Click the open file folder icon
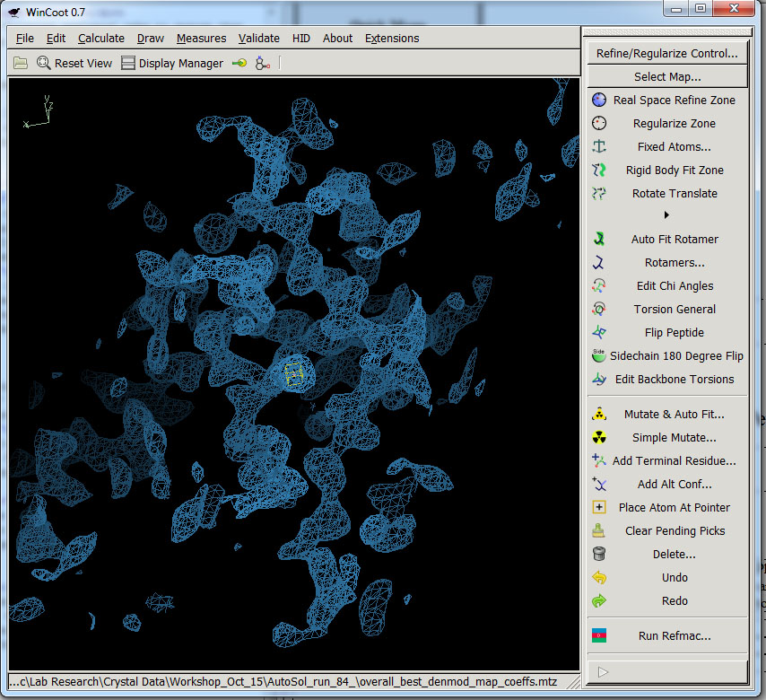The height and width of the screenshot is (700, 766). [x=20, y=64]
